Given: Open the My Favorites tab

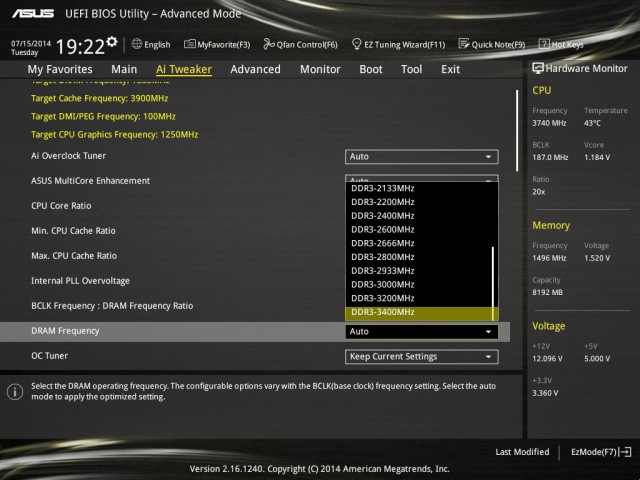Looking at the screenshot, I should click(x=60, y=69).
